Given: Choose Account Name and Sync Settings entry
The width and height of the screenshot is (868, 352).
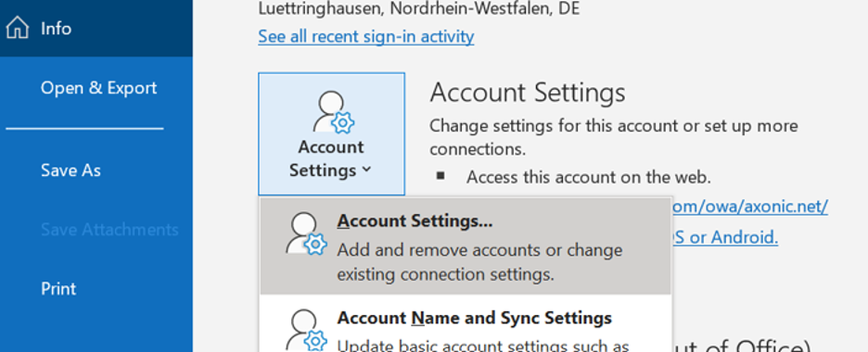Looking at the screenshot, I should click(466, 331).
